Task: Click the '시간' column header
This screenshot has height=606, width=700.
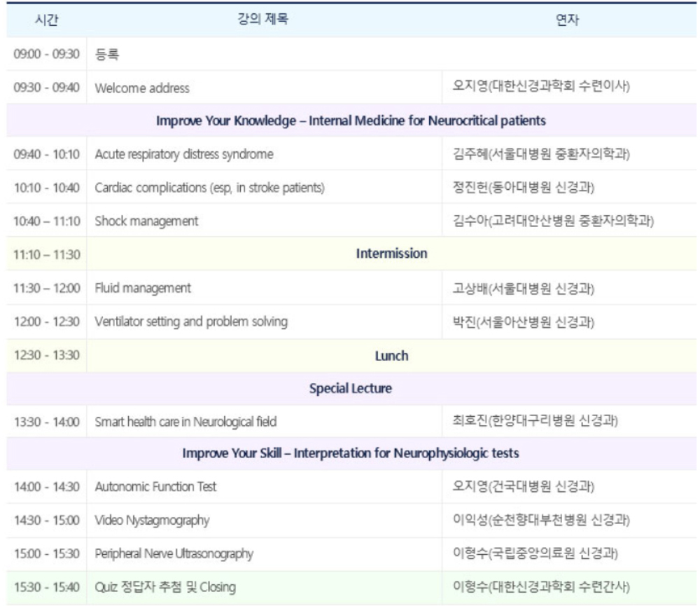Action: click(x=46, y=20)
